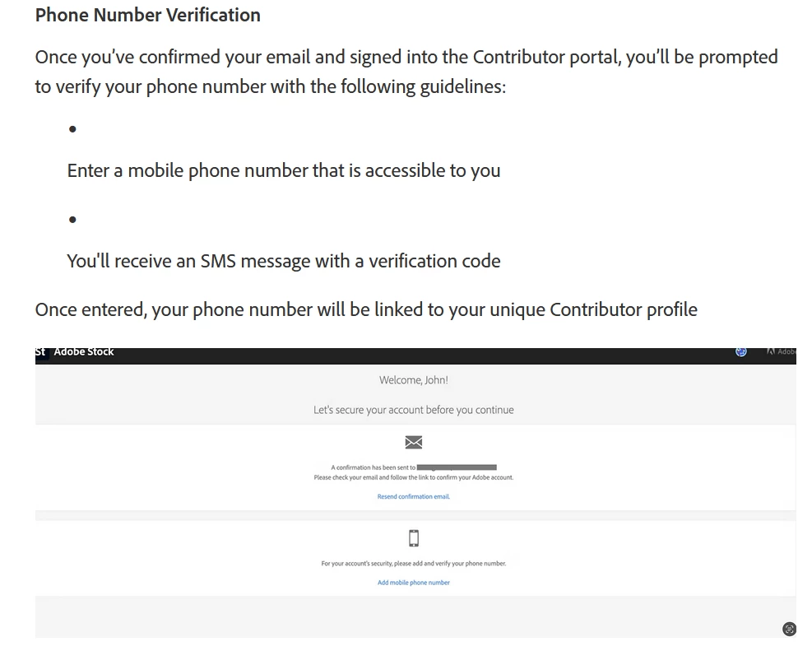The height and width of the screenshot is (646, 812).
Task: Click 'You'll receive an SMS message' text
Action: click(284, 261)
